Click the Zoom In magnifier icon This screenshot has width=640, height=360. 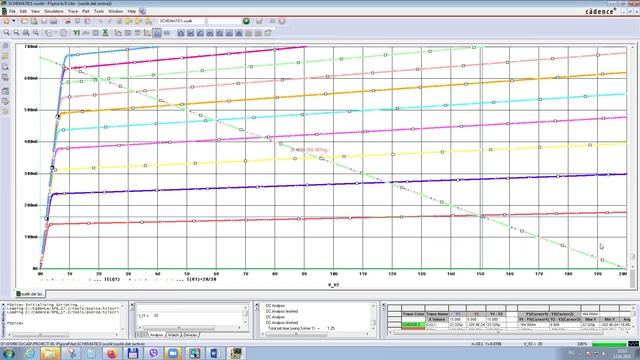coord(7,33)
